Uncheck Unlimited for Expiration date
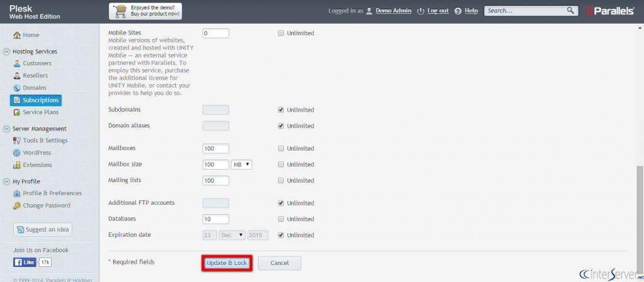The image size is (644, 282). (281, 236)
